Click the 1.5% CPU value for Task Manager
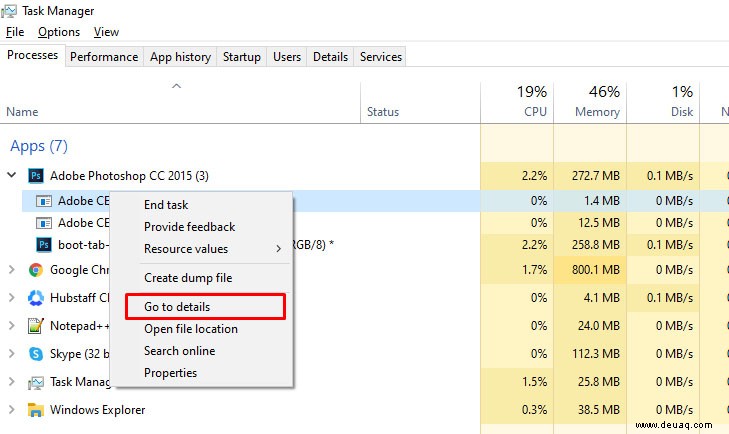 coord(534,382)
